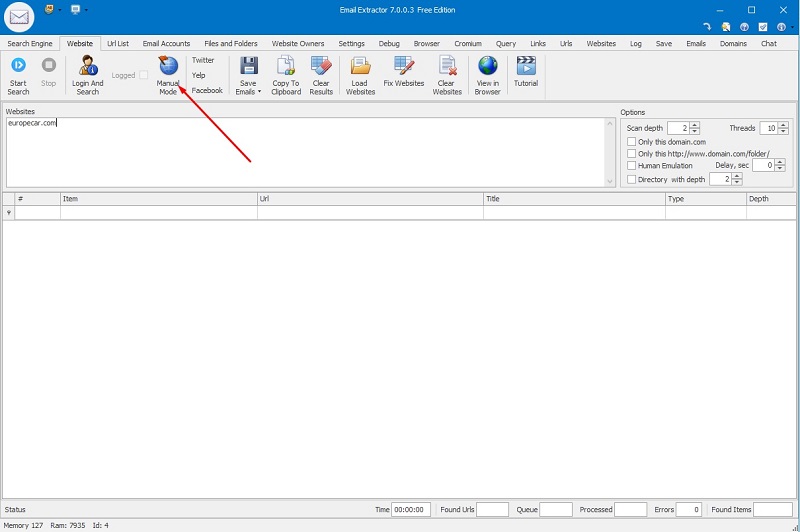Viewport: 800px width, 532px height.
Task: Check Only this http://www.domain.com/folder/ option
Action: click(632, 153)
